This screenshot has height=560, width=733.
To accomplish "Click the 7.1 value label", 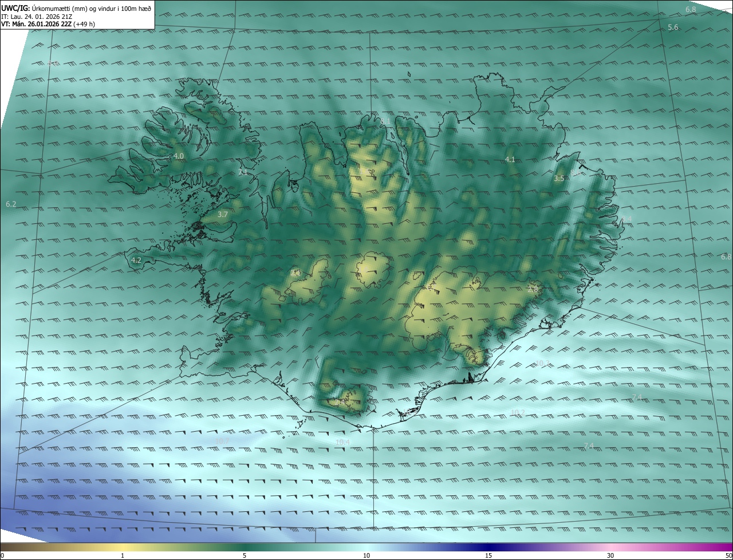I will point(243,172).
